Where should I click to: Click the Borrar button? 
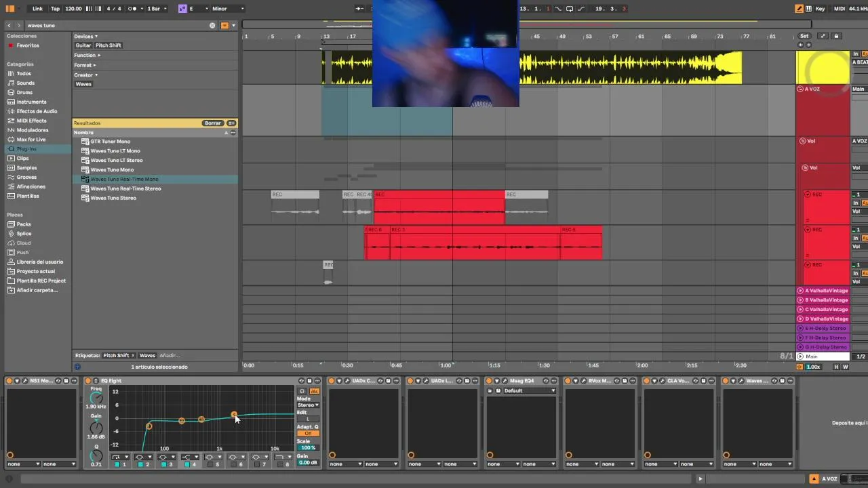pos(213,123)
